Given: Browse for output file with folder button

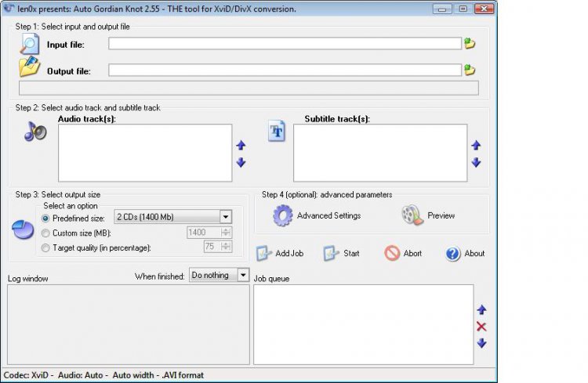Looking at the screenshot, I should [470, 70].
